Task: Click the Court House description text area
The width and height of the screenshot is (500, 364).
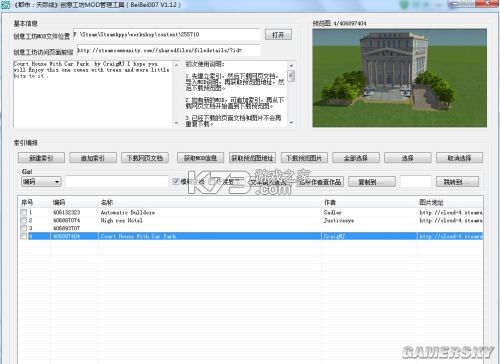Action: (93, 94)
